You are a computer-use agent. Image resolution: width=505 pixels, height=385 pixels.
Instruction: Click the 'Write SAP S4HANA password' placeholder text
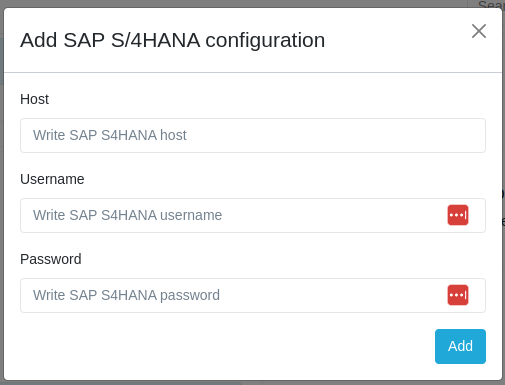click(126, 295)
